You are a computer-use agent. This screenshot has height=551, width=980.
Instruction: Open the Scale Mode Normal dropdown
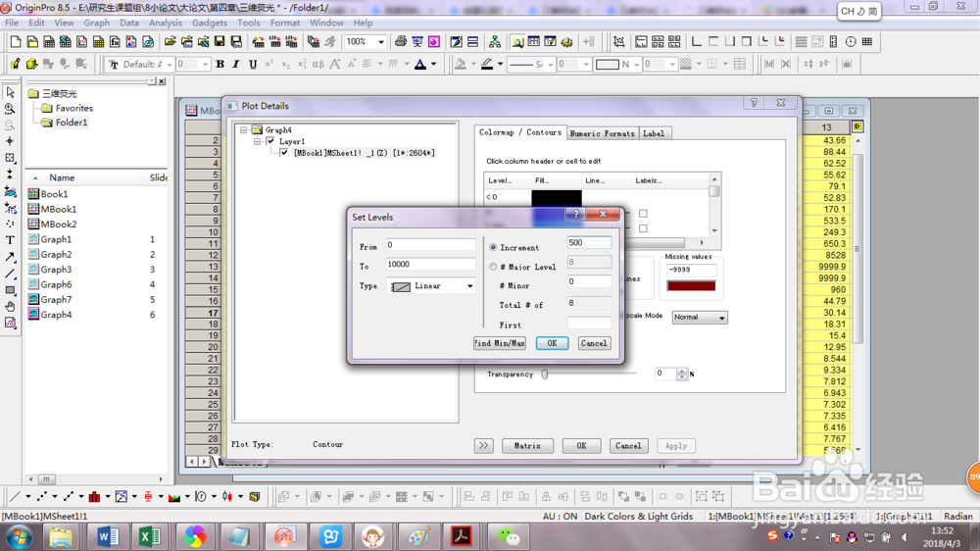coord(722,318)
